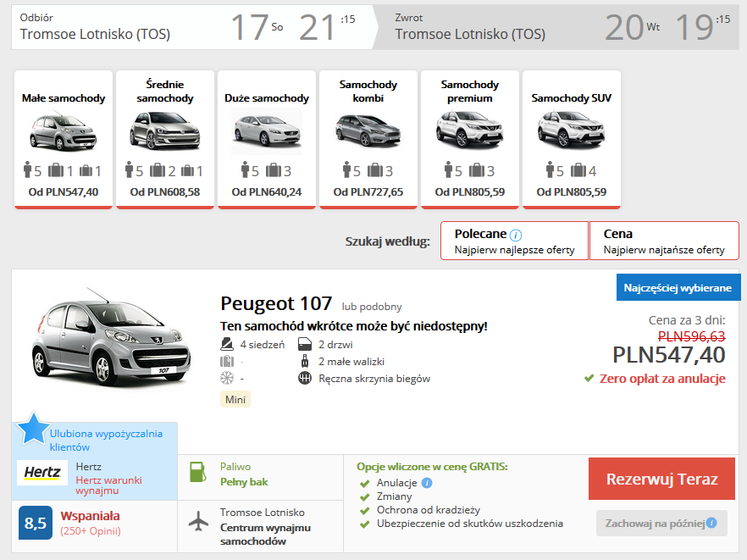This screenshot has height=560, width=747.
Task: Click Centrum wynajmu samochodów text
Action: pos(265,535)
